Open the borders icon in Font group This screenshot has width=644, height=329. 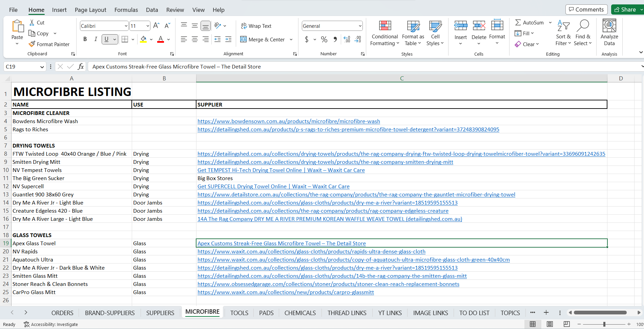tap(125, 39)
